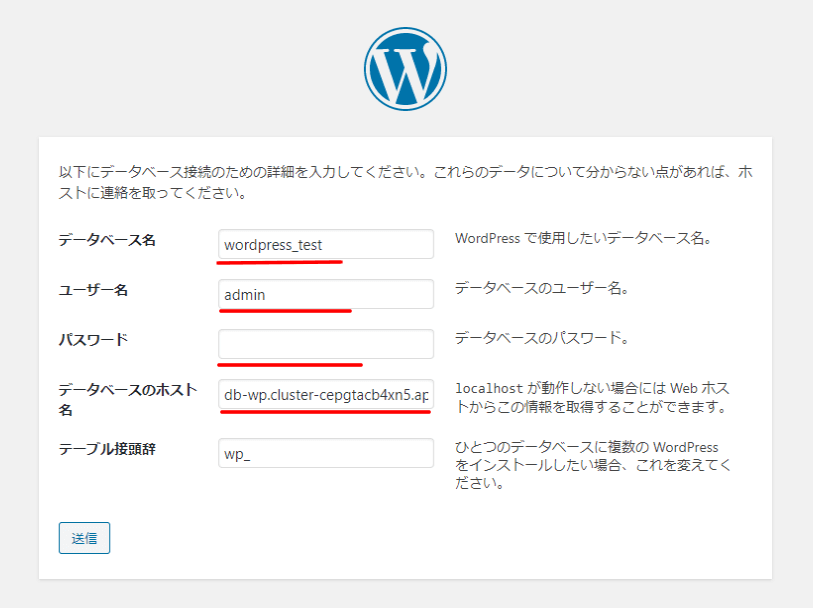Focus the ユーザー名 field containing admin

tap(326, 294)
